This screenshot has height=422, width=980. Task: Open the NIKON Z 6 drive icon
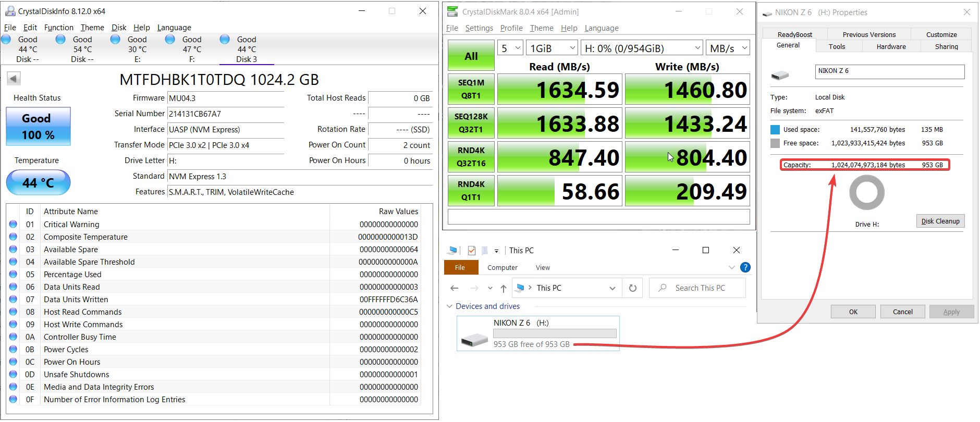tap(474, 339)
